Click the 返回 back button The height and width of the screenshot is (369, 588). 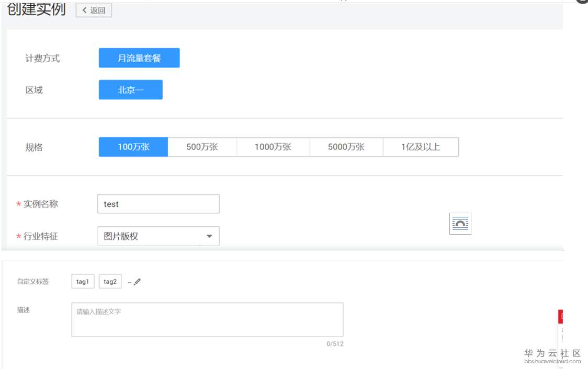click(x=94, y=10)
